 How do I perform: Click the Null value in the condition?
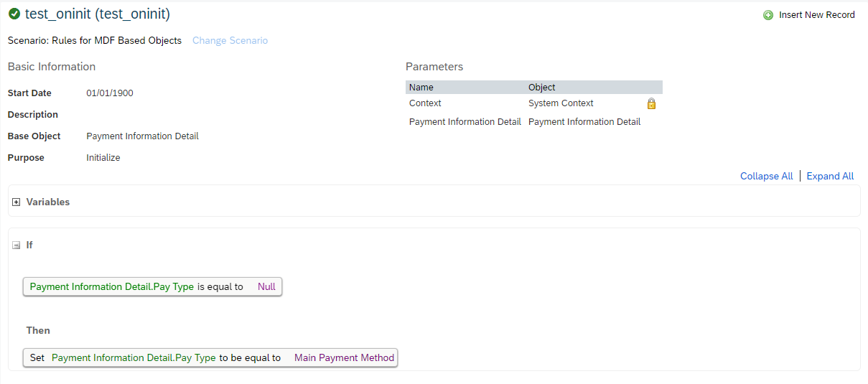point(266,287)
